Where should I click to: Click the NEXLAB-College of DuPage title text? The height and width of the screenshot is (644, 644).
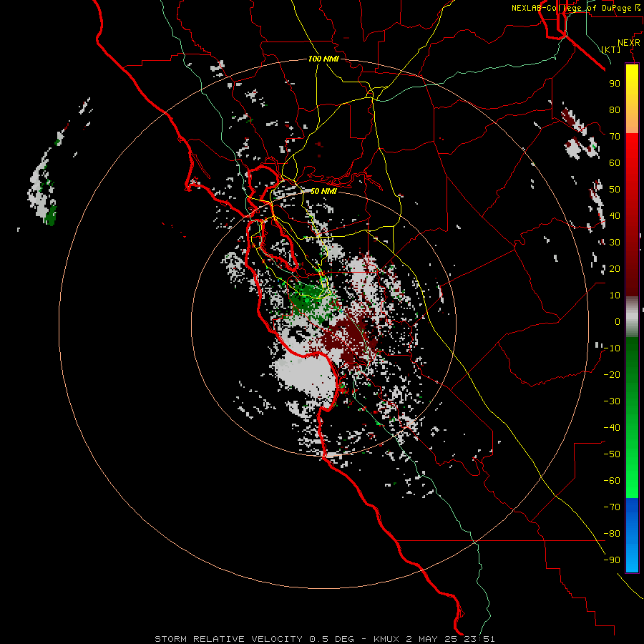click(x=575, y=8)
